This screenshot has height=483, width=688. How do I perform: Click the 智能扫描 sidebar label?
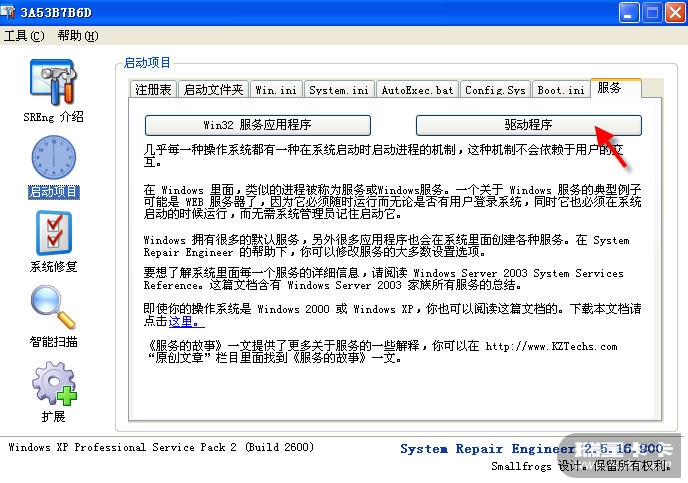tap(54, 341)
